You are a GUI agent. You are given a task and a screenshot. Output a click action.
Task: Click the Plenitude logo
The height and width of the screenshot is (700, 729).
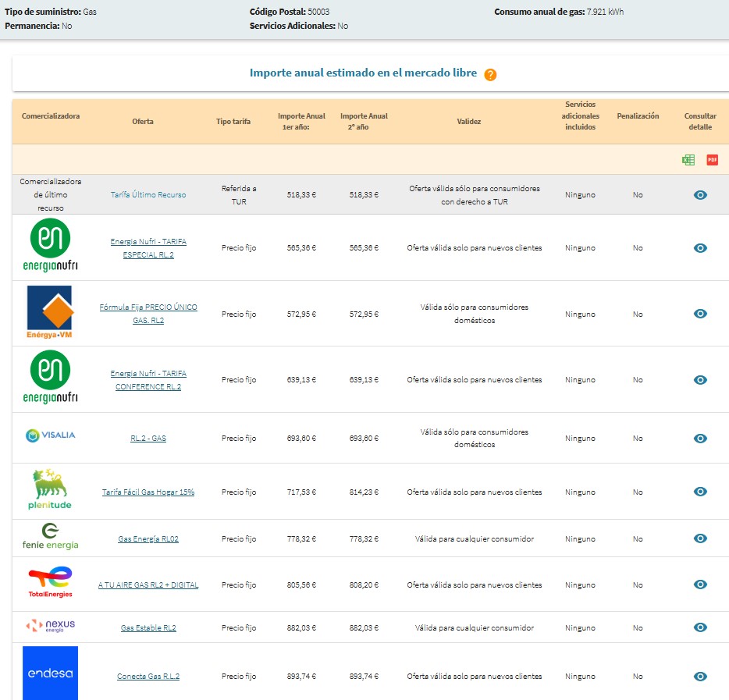pos(50,489)
